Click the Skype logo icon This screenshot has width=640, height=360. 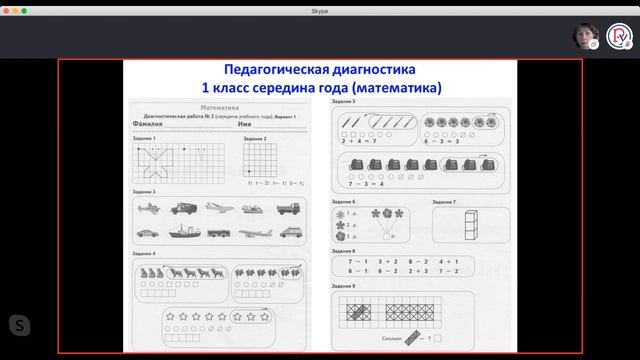[20, 325]
